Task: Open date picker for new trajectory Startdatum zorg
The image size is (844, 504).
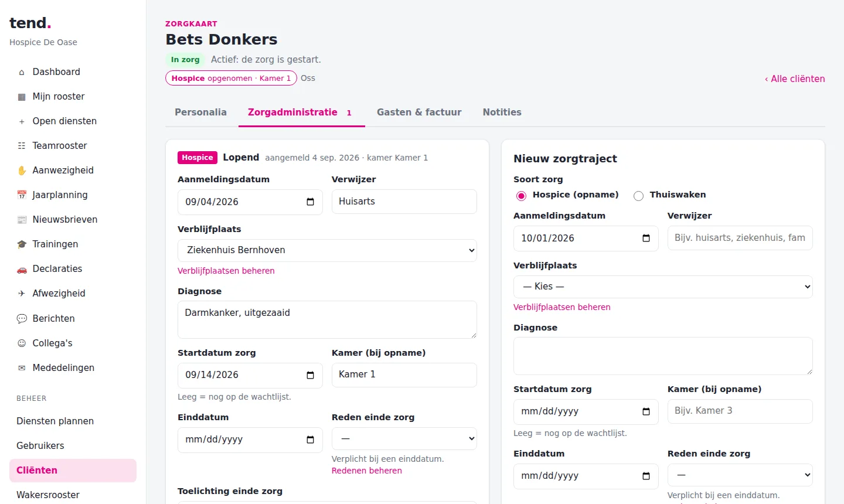Action: click(x=646, y=411)
